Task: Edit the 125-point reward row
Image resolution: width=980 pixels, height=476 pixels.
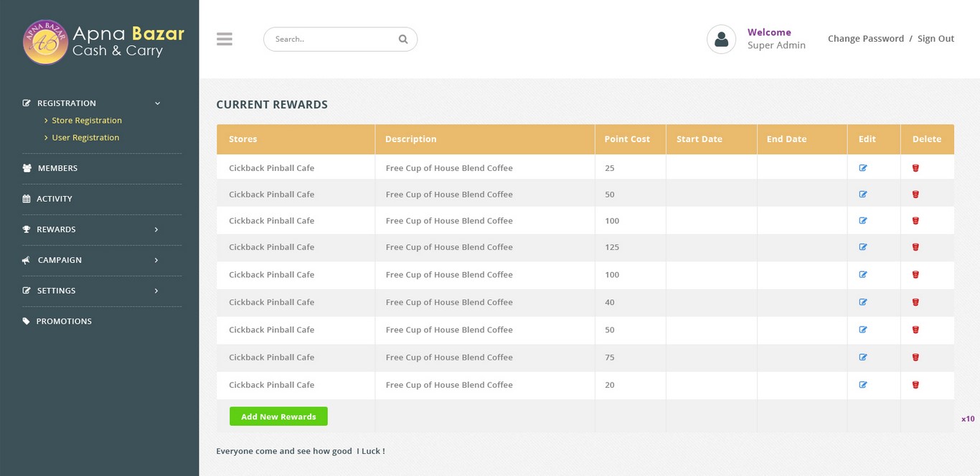Action: (x=863, y=247)
